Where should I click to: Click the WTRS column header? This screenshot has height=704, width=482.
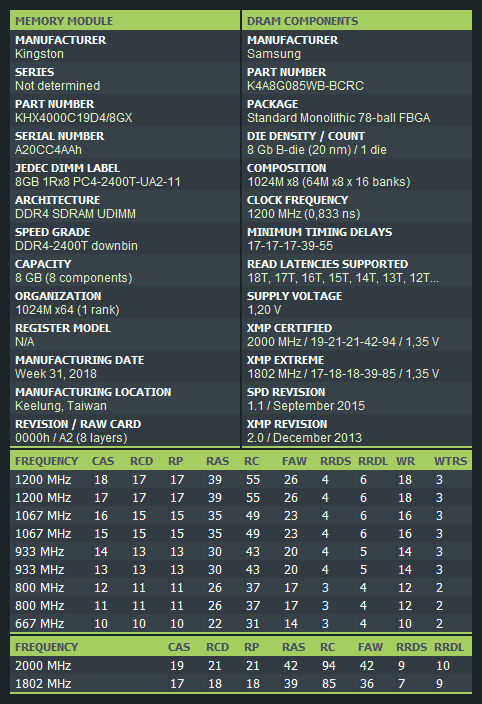[450, 461]
